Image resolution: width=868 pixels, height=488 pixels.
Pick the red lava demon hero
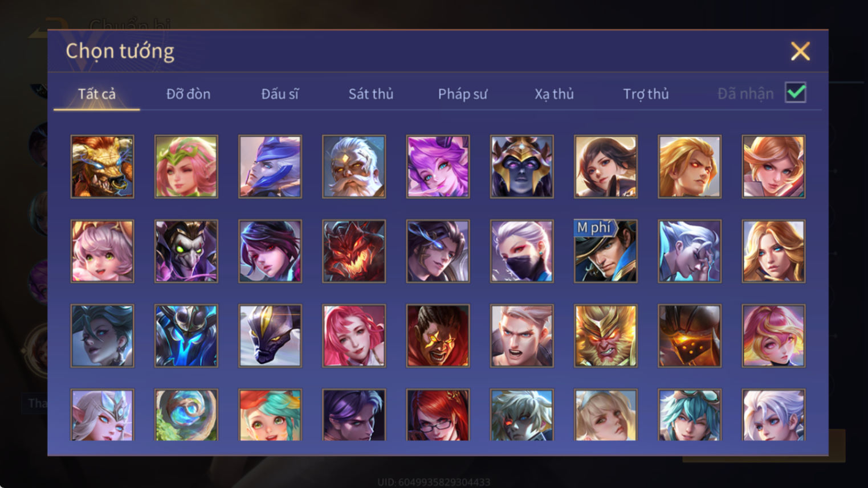click(x=354, y=251)
